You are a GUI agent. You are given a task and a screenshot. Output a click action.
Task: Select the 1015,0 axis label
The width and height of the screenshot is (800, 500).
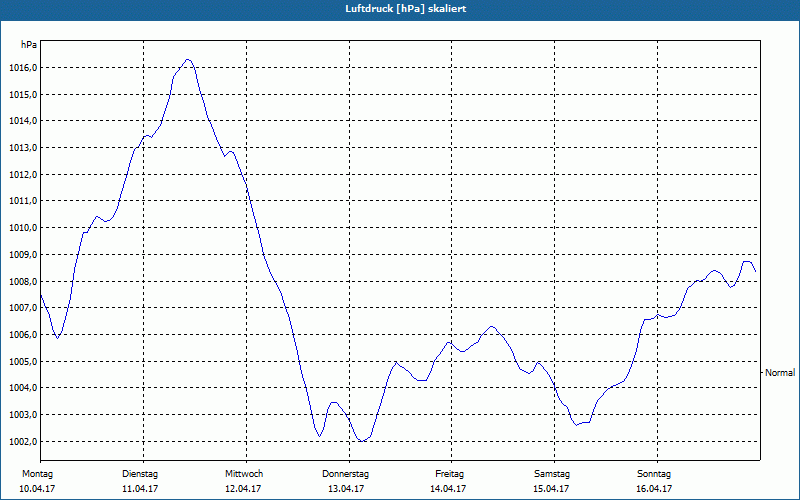click(x=21, y=95)
